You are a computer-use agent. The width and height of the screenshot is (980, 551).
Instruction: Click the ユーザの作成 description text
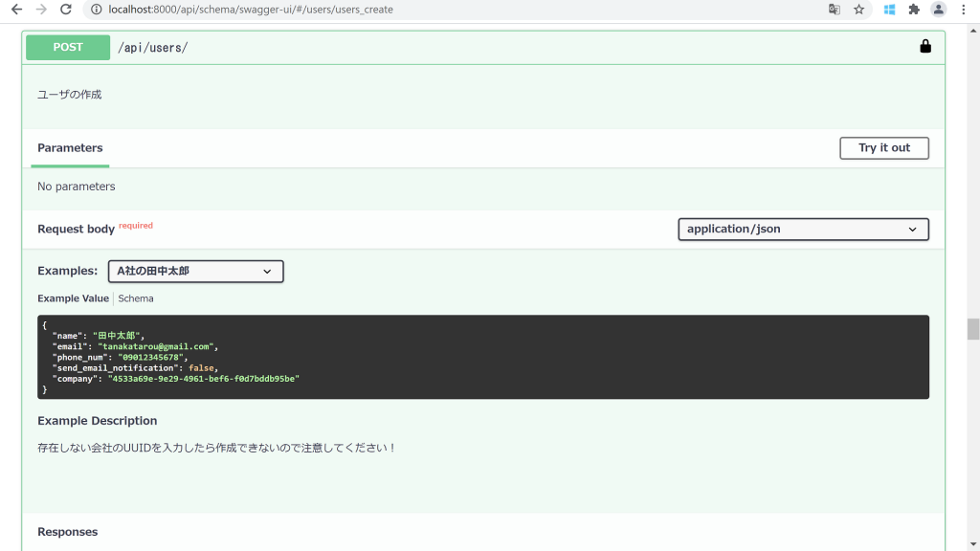tap(69, 95)
